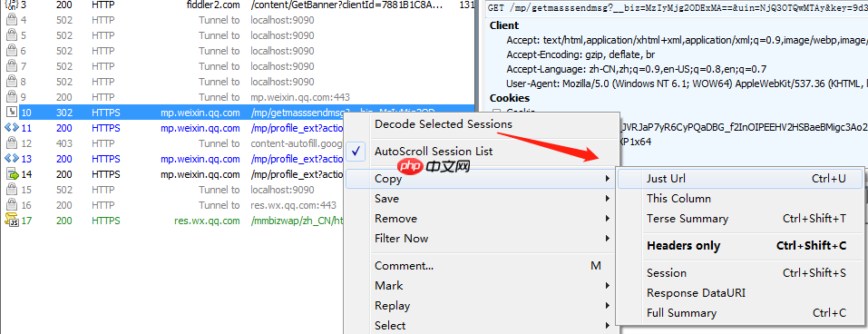
Task: Click the blue arrows icon on session 13
Action: pyautogui.click(x=11, y=159)
